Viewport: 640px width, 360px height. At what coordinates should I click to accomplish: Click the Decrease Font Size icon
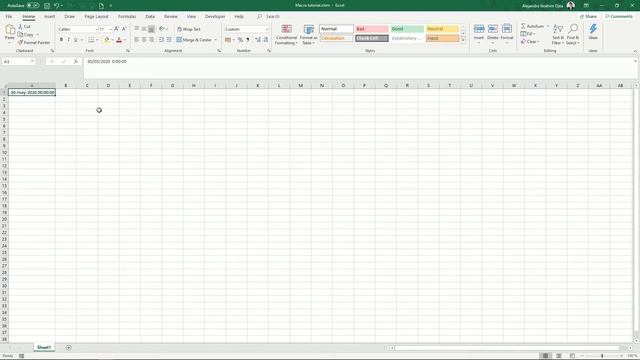[x=124, y=29]
